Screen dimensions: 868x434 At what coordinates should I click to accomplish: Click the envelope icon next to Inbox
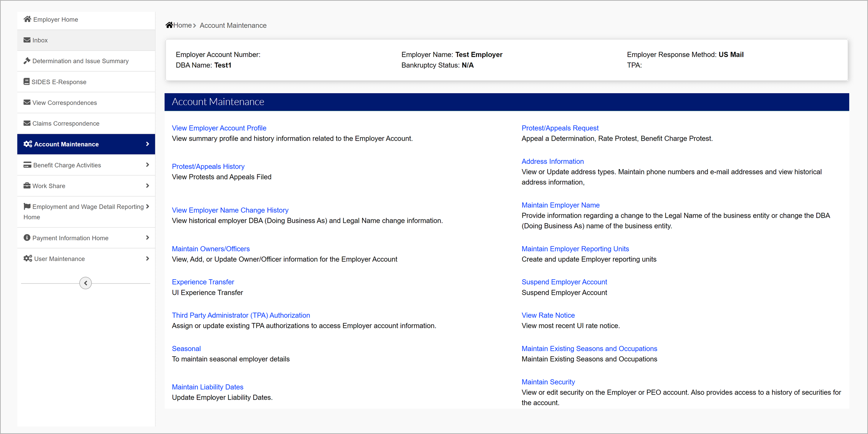(x=27, y=40)
